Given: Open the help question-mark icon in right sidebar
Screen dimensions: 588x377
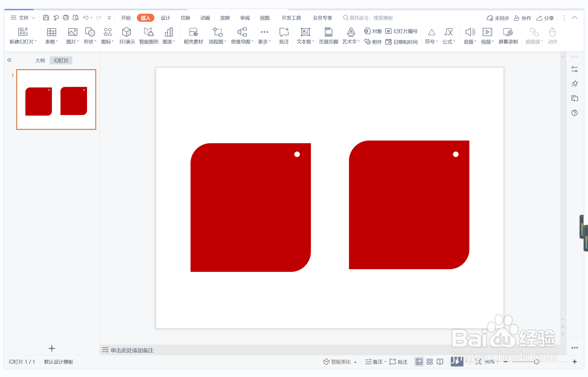Looking at the screenshot, I should click(574, 113).
